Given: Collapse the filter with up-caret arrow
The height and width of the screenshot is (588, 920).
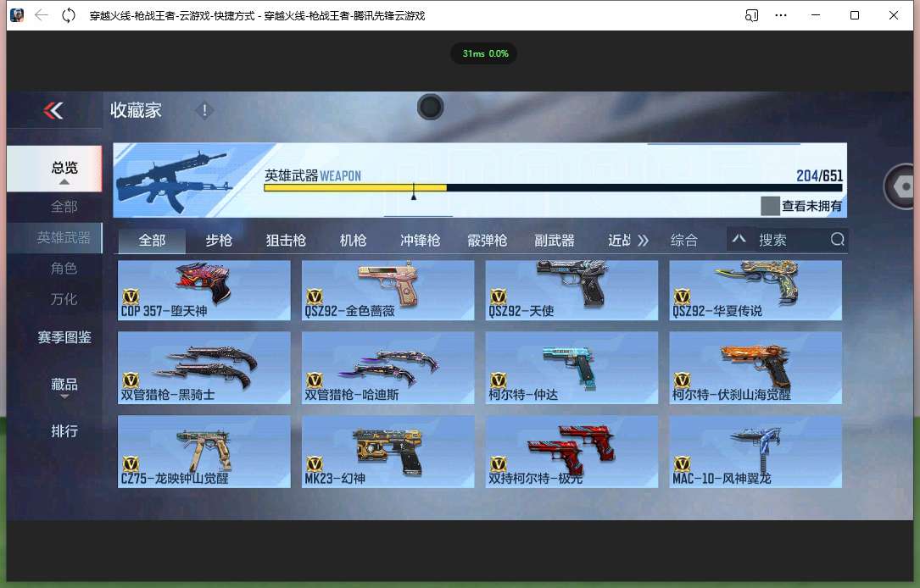Looking at the screenshot, I should click(x=739, y=239).
